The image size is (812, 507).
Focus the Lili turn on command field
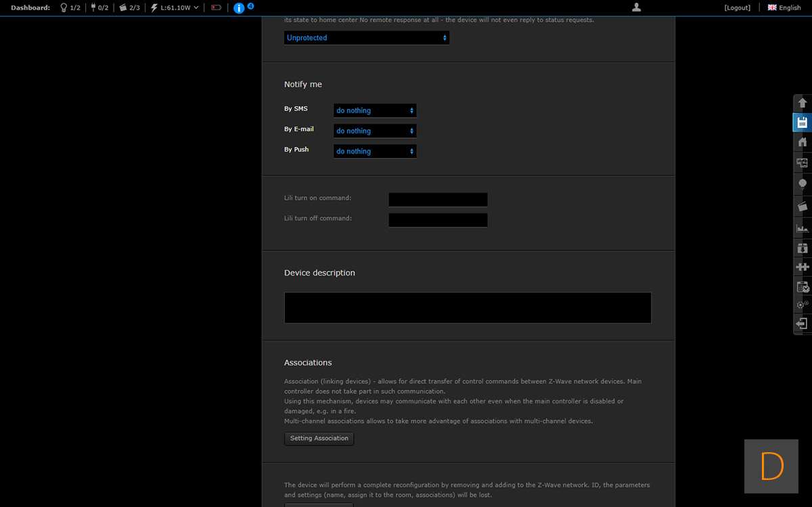(x=438, y=200)
